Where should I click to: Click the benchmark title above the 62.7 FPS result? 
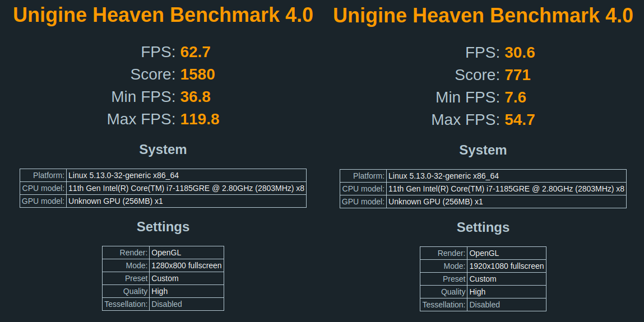tap(163, 15)
